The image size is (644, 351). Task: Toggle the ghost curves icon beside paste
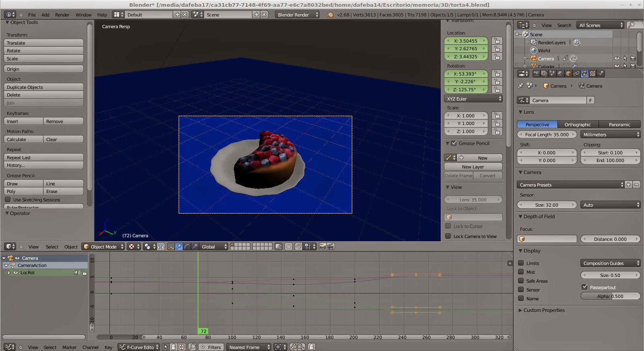point(312,347)
